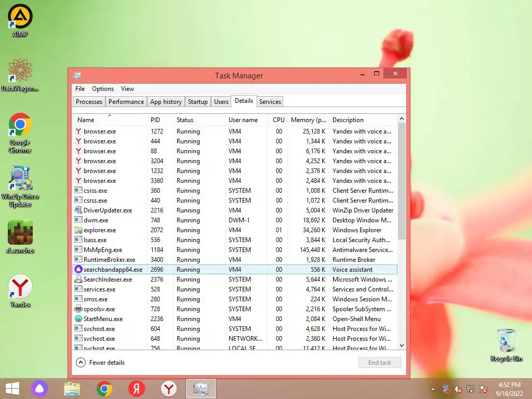Open the File menu
Screen dimensions: 532x399
(80, 88)
